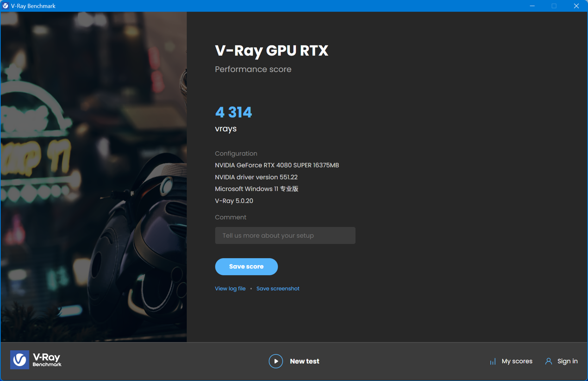The height and width of the screenshot is (381, 588).
Task: Start the benchmark using the circular play control
Action: (275, 361)
